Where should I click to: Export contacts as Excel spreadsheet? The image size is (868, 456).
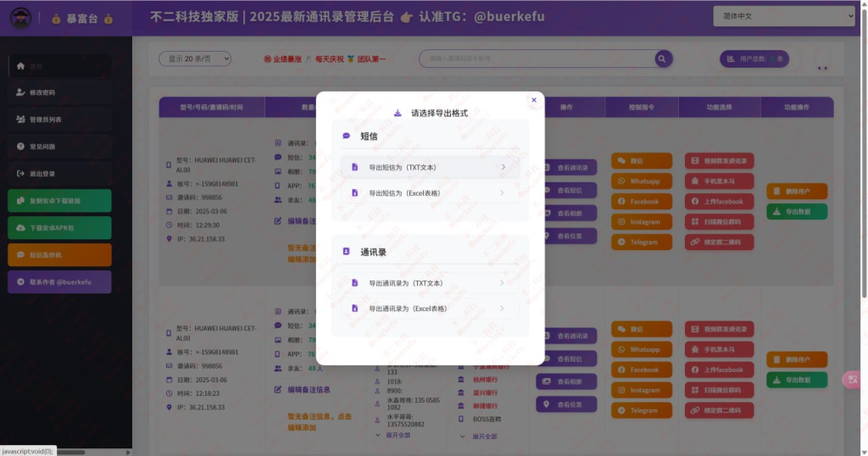click(x=430, y=309)
